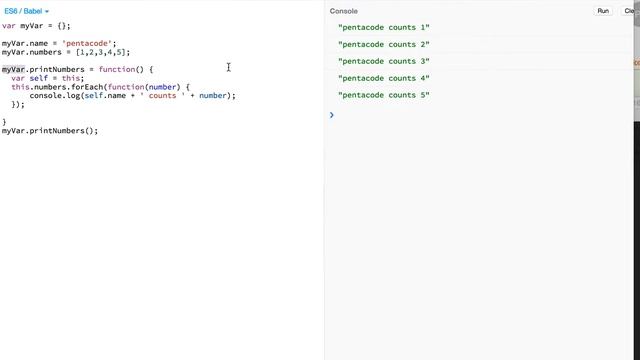
Task: Click the array [1,2,3,4,5] in the code
Action: 101,52
